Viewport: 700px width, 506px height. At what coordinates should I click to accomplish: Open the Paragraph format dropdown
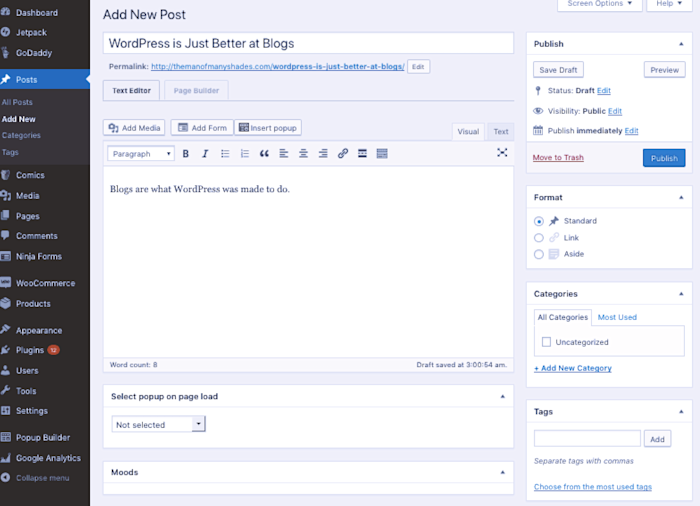click(x=141, y=154)
